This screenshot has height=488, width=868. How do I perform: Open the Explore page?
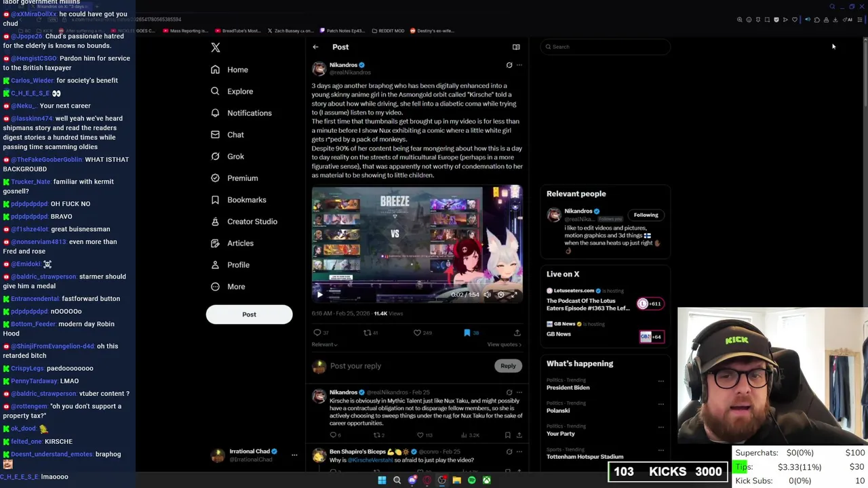click(x=232, y=91)
